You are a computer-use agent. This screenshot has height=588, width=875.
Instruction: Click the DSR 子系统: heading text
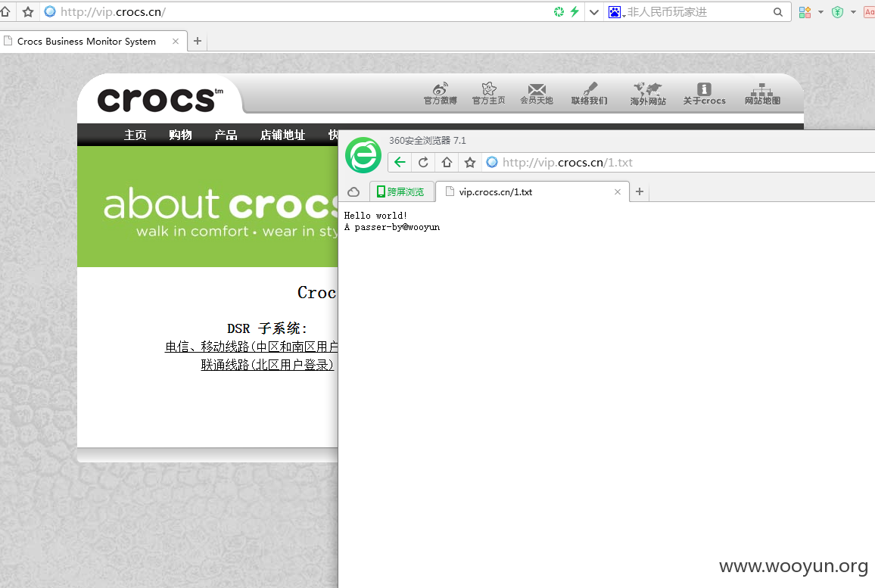coord(266,328)
